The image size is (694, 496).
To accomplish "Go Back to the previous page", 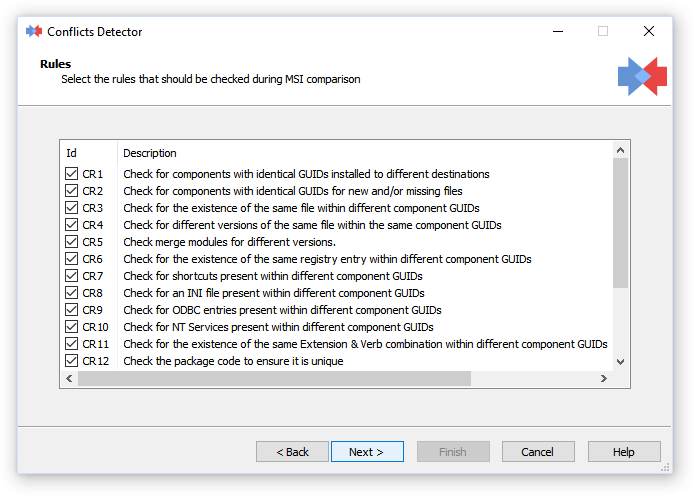I will pyautogui.click(x=292, y=452).
